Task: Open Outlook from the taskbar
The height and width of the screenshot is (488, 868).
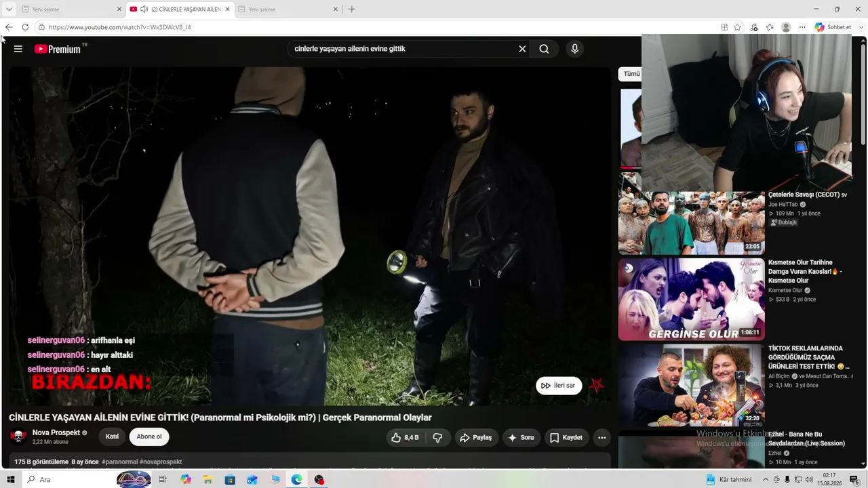Action: pos(252,480)
